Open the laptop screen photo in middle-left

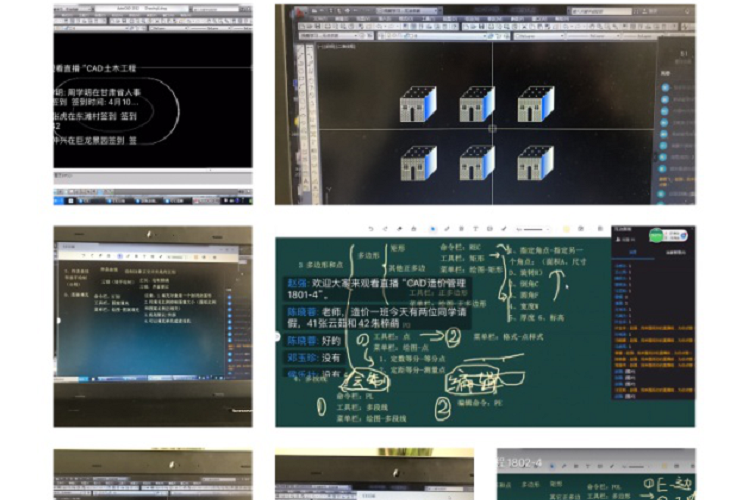pyautogui.click(x=152, y=326)
